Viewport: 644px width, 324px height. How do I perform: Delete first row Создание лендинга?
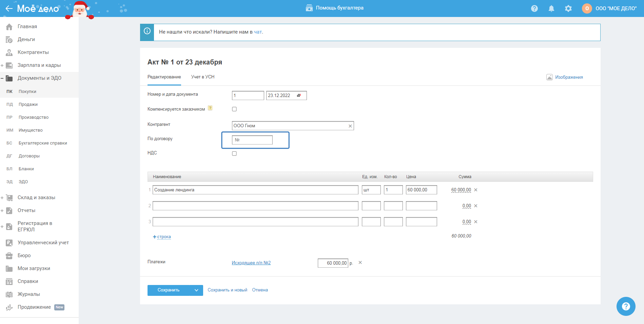click(476, 190)
